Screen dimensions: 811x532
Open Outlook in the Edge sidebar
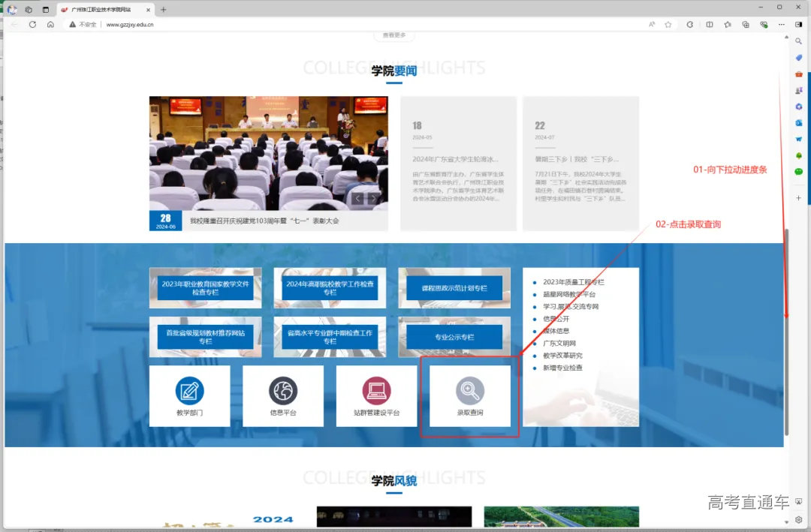click(798, 122)
